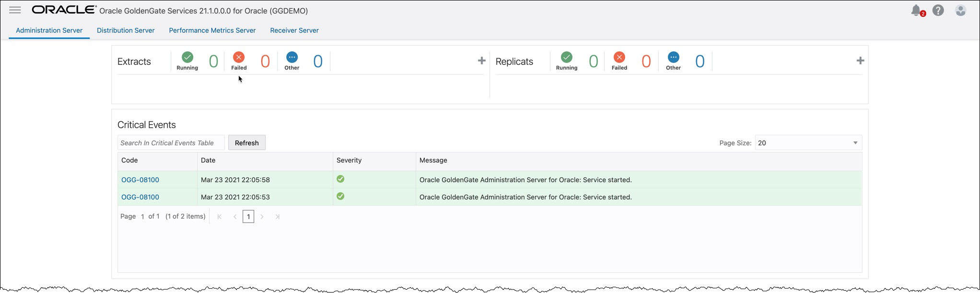Open the hamburger navigation menu
The image size is (980, 293).
[15, 10]
